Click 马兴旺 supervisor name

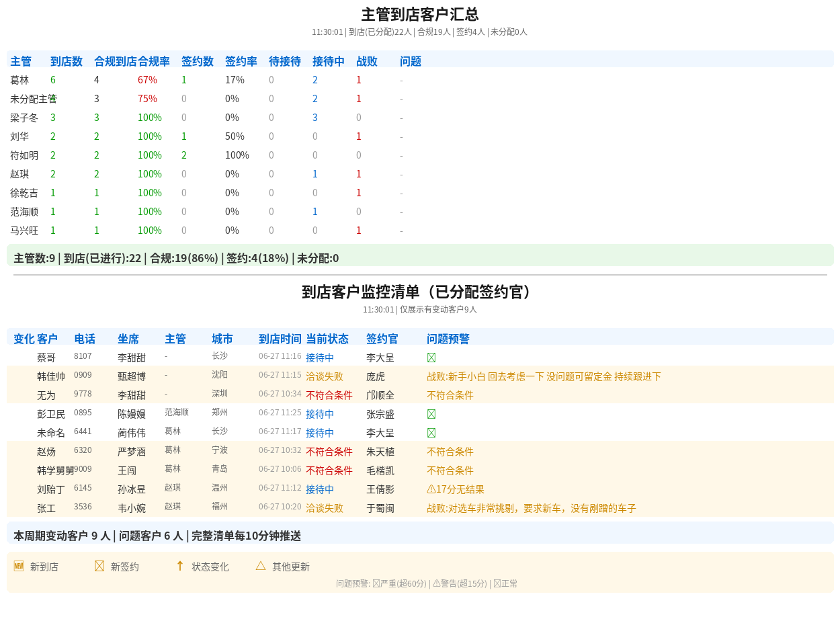[x=24, y=231]
